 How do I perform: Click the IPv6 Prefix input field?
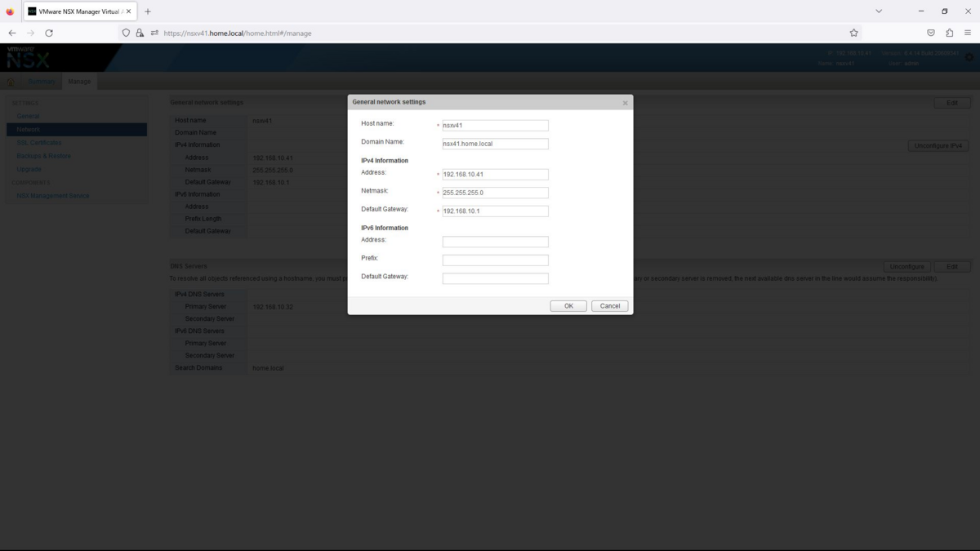(495, 260)
